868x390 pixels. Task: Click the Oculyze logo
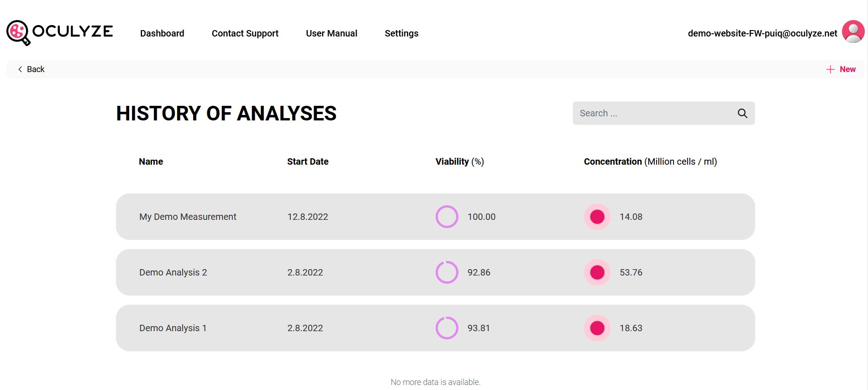[x=59, y=33]
